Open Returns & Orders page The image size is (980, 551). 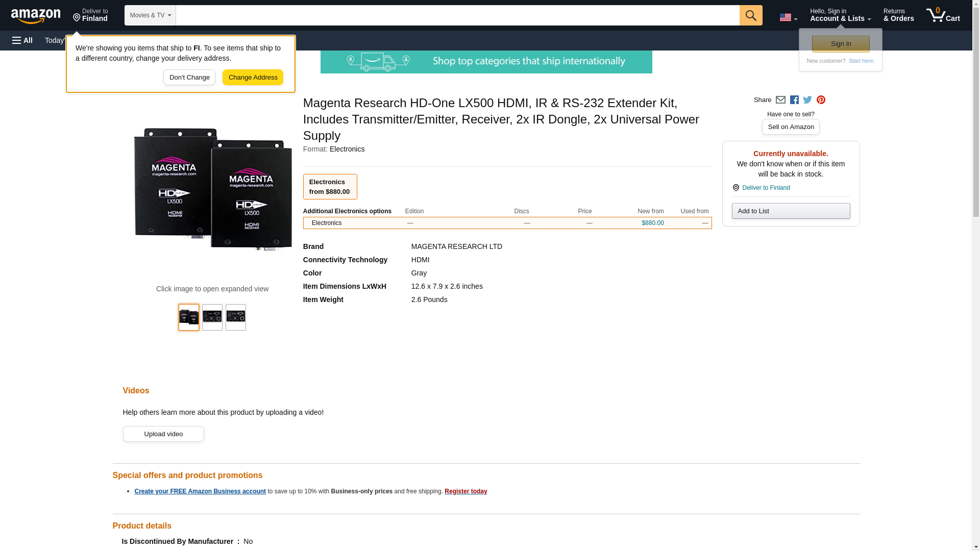[x=898, y=15]
